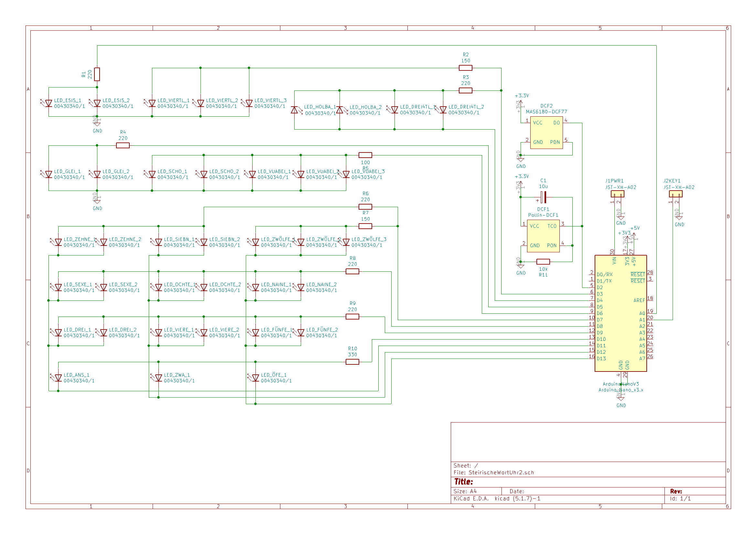This screenshot has width=756, height=534.
Task: Click the LED_ZWÖLFE_3 diode symbol
Action: coord(346,243)
